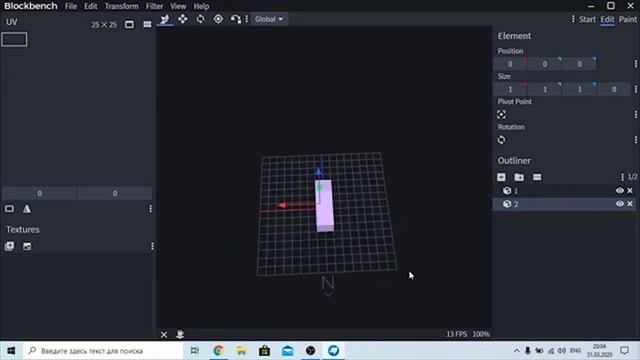Screen dimensions: 640x360
Task: Click the Size X field
Action: coord(510,89)
